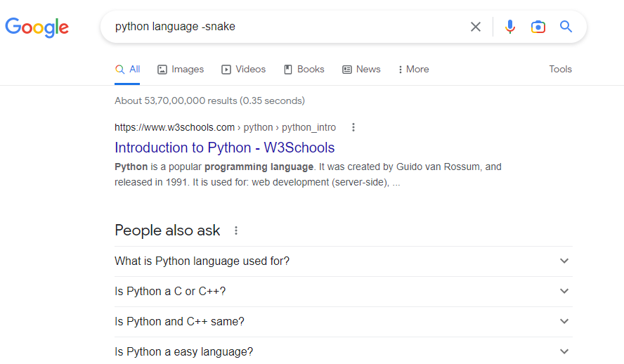Click the blue search magnifier button

[566, 27]
